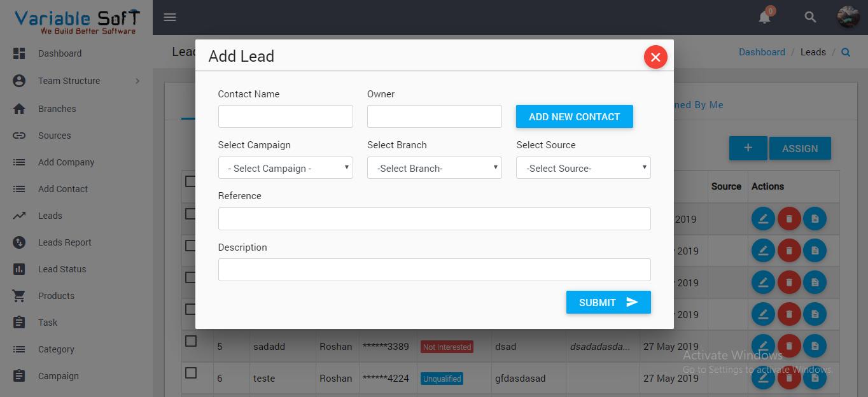Check the checkbox for lead teste
The height and width of the screenshot is (397, 868).
pos(190,373)
